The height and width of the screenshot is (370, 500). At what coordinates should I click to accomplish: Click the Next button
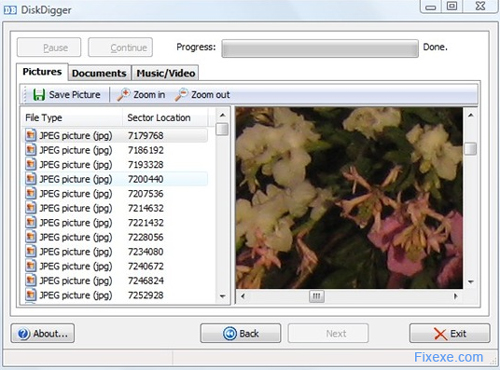pyautogui.click(x=328, y=333)
